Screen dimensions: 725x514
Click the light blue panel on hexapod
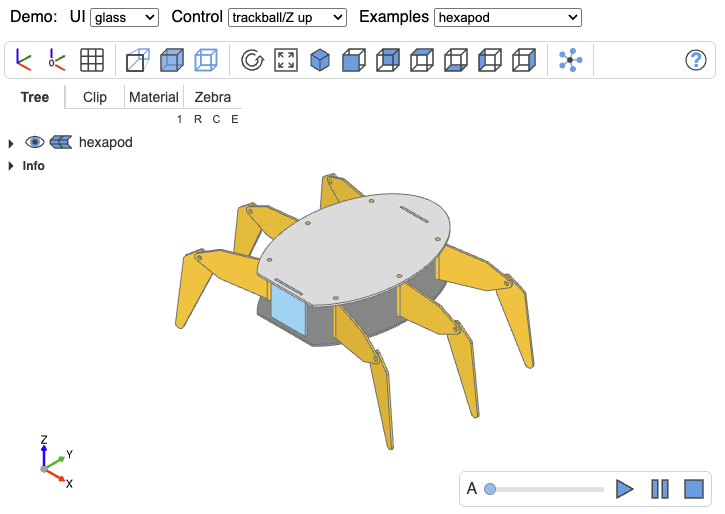tap(289, 309)
